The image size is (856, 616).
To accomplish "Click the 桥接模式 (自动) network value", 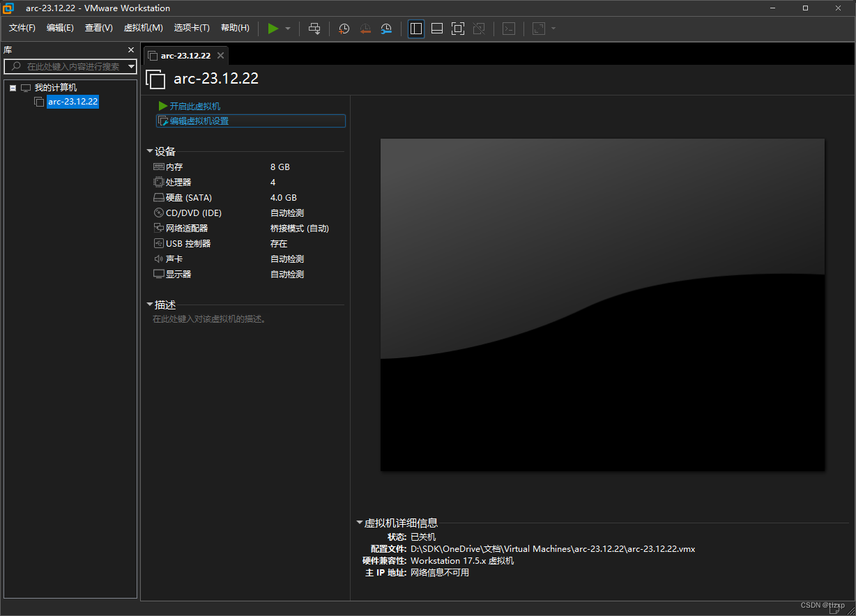I will point(300,229).
